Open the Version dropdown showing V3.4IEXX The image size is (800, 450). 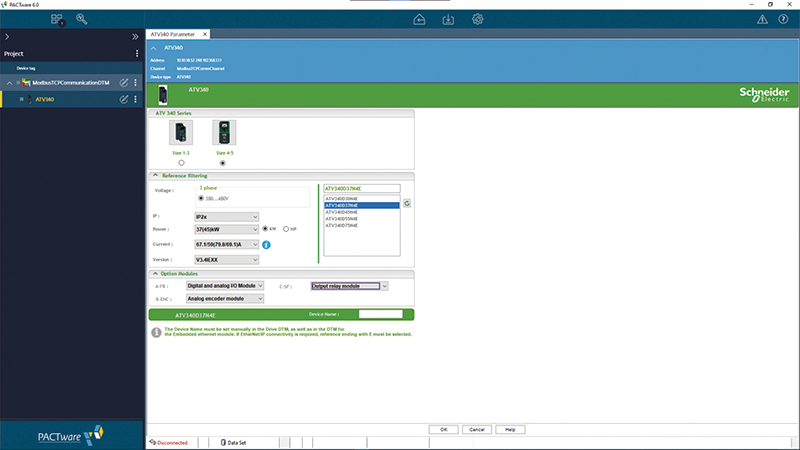point(227,260)
